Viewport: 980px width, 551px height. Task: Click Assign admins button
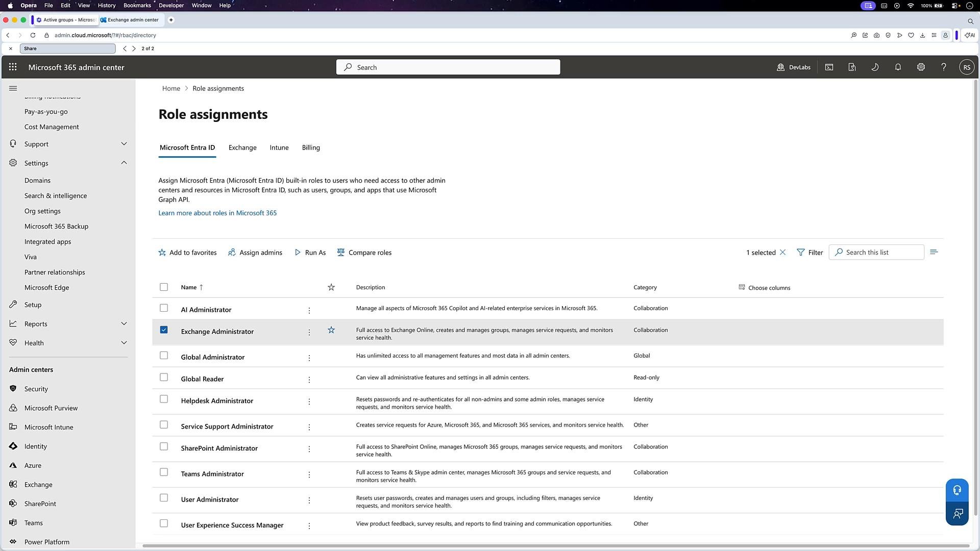pyautogui.click(x=255, y=253)
